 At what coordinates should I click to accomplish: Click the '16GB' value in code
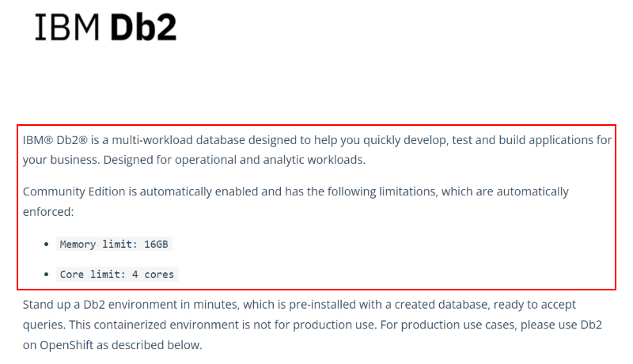tap(156, 245)
